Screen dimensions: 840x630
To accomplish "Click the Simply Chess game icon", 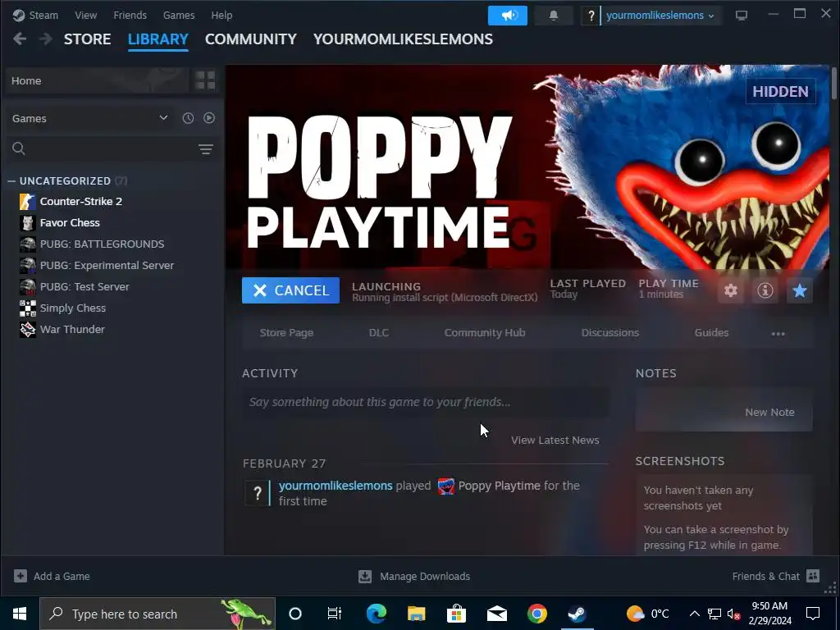I will (28, 308).
